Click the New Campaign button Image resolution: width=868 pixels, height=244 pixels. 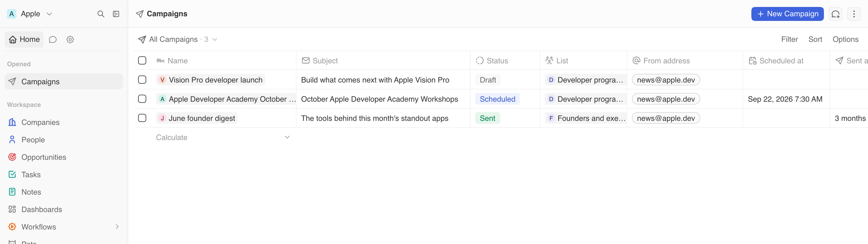pyautogui.click(x=787, y=14)
